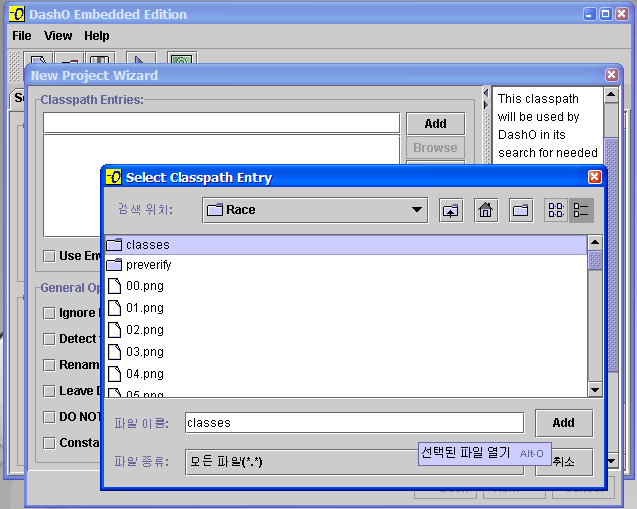The height and width of the screenshot is (509, 637).
Task: Click the disabled Browse button in wizard
Action: 436,147
